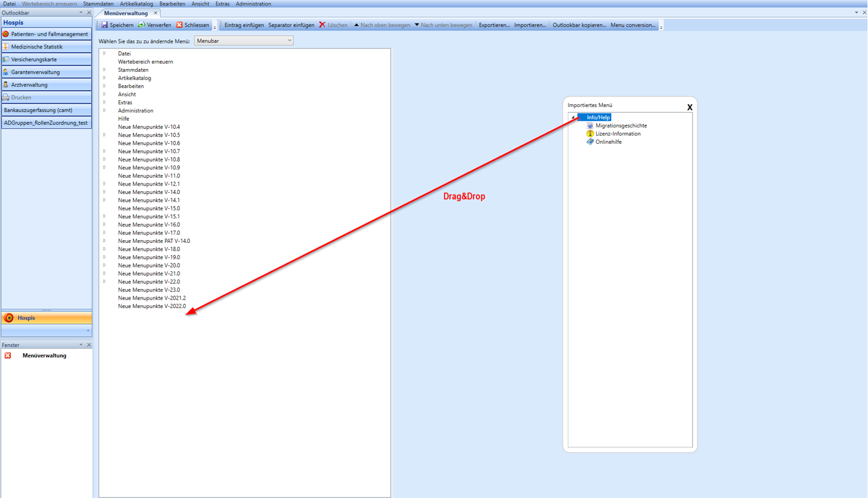Click Separator einfügen in the toolbar

point(291,25)
